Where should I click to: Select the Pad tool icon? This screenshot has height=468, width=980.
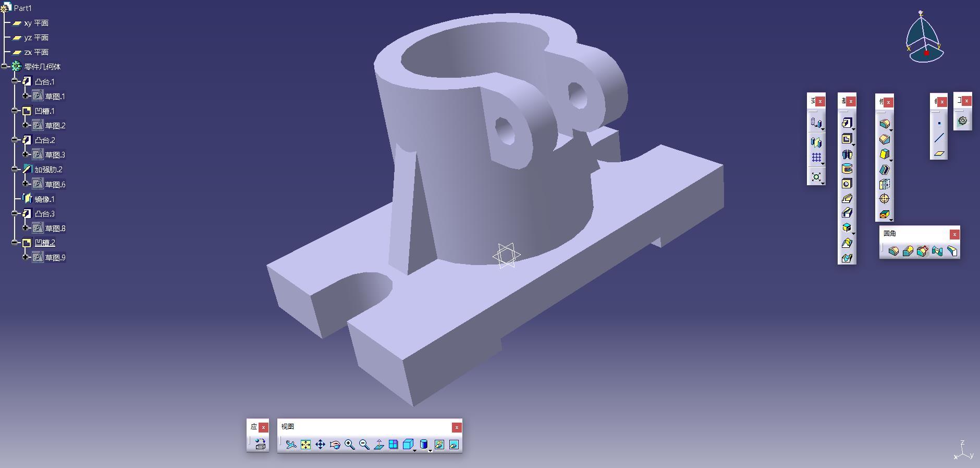(847, 123)
